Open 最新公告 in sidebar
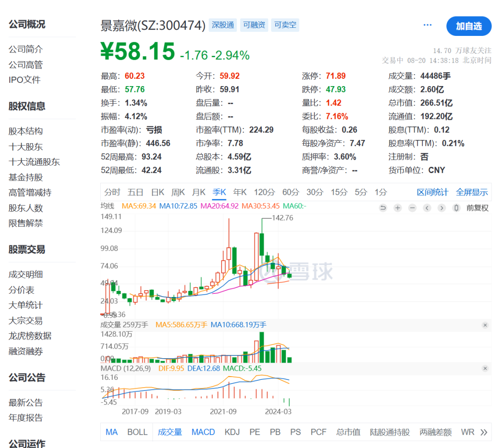 [x=26, y=403]
